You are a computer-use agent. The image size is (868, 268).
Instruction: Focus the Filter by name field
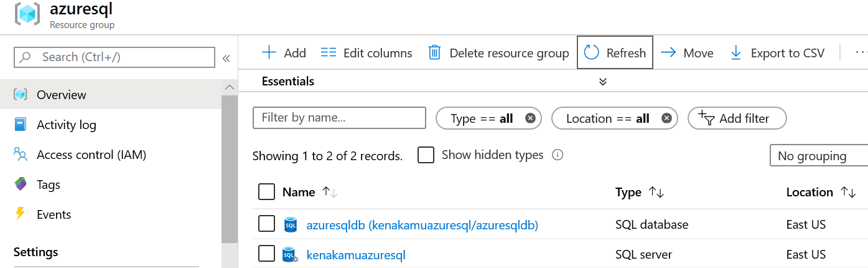339,118
